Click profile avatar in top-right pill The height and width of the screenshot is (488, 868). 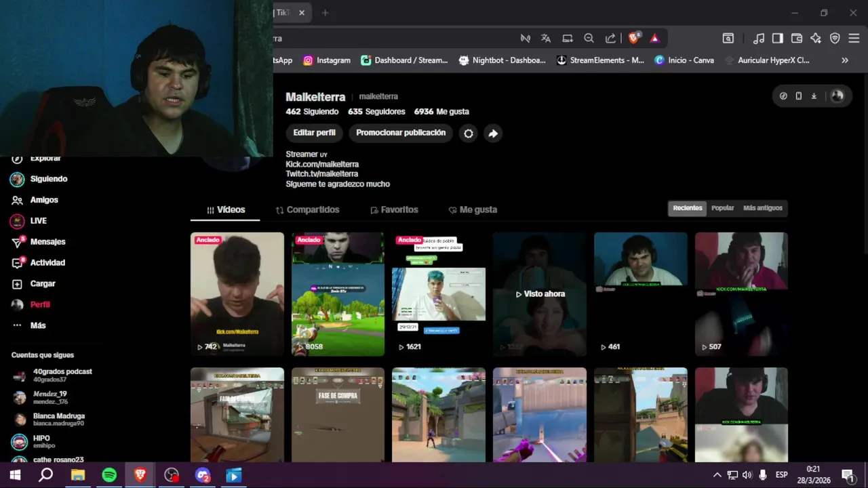pos(837,96)
